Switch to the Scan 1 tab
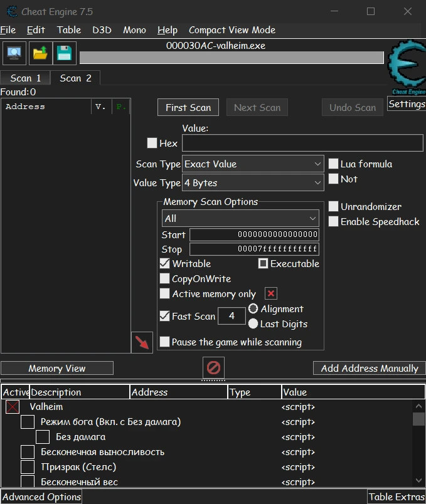 point(26,78)
